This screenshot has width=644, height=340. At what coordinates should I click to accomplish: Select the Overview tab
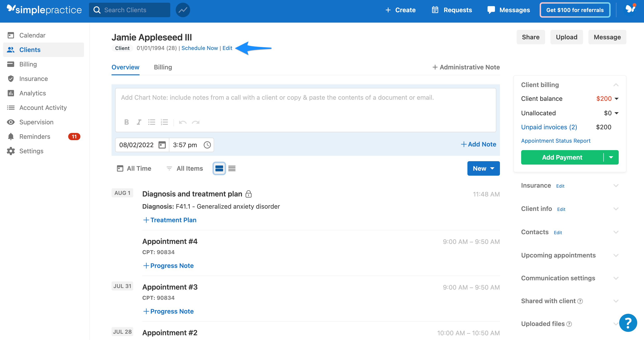coord(125,67)
